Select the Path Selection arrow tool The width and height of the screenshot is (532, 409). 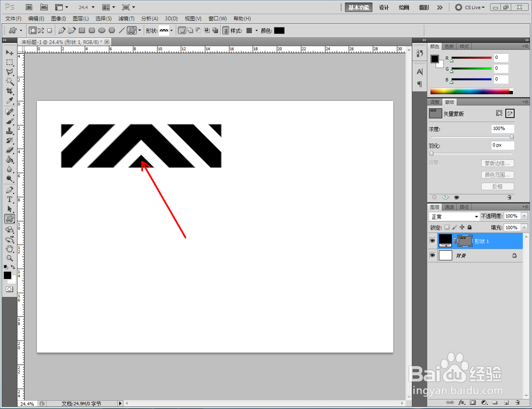tap(10, 209)
